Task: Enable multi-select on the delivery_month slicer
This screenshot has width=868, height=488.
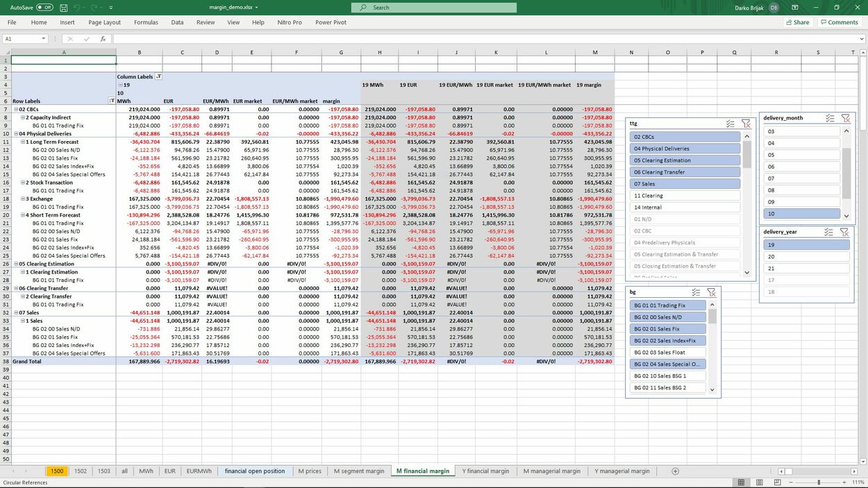Action: click(x=829, y=117)
